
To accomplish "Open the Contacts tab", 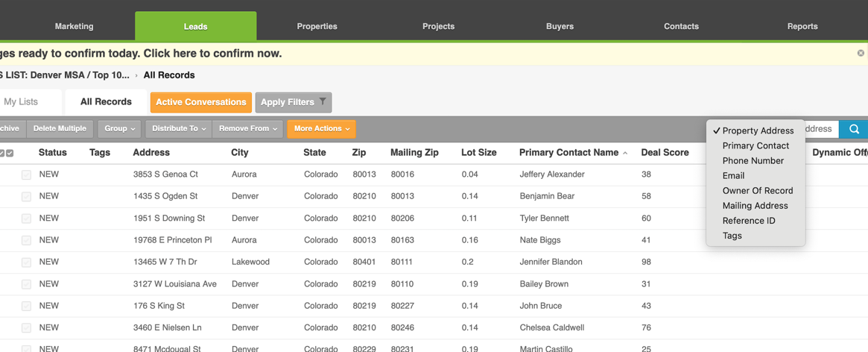I will click(x=682, y=26).
